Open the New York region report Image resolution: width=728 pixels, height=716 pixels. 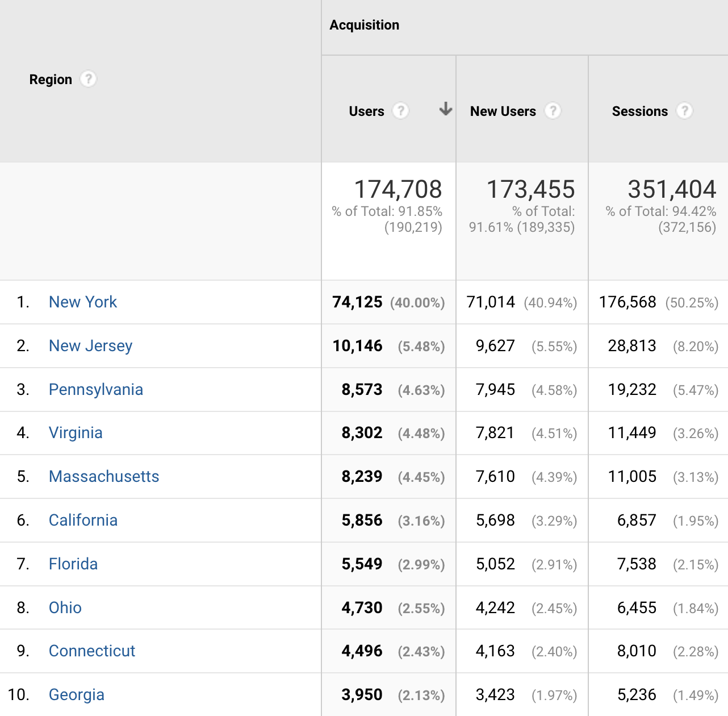point(83,302)
